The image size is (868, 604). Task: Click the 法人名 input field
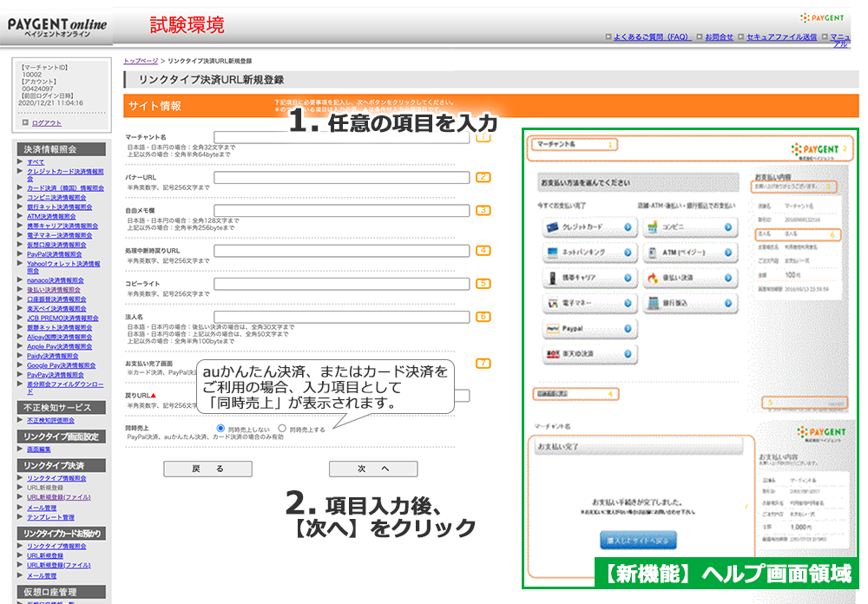pyautogui.click(x=341, y=317)
